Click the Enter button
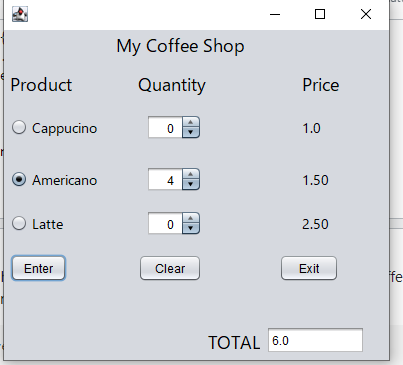 pyautogui.click(x=38, y=268)
